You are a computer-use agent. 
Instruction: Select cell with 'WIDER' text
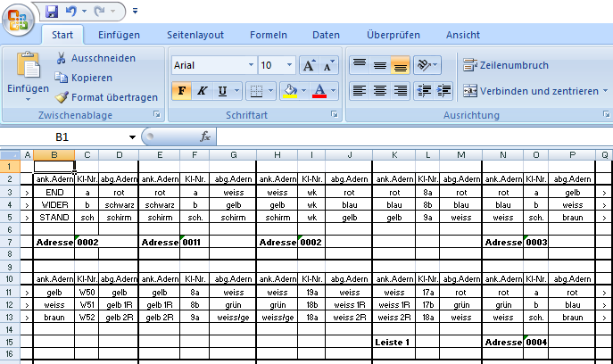tap(54, 204)
